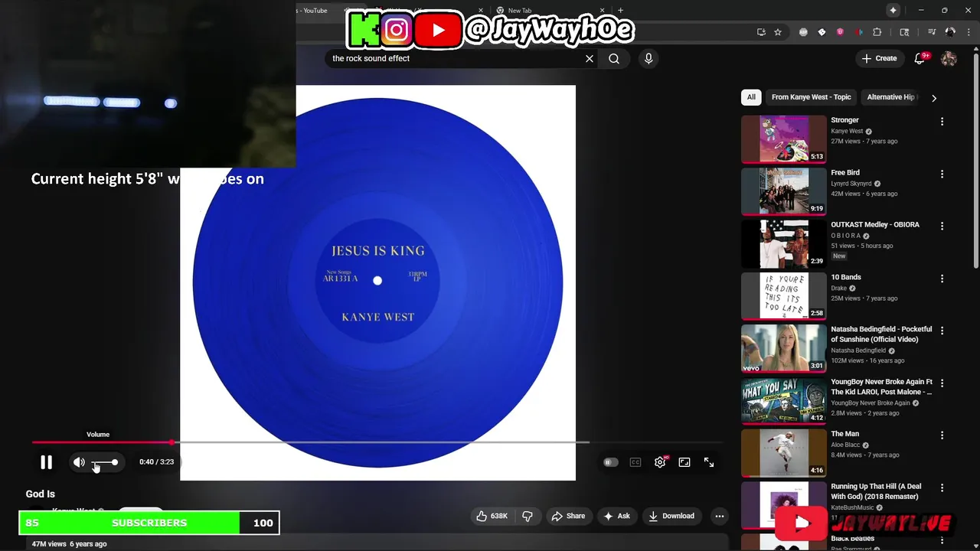The image size is (980, 551).
Task: Open options menu for Free Bird video
Action: coord(942,174)
